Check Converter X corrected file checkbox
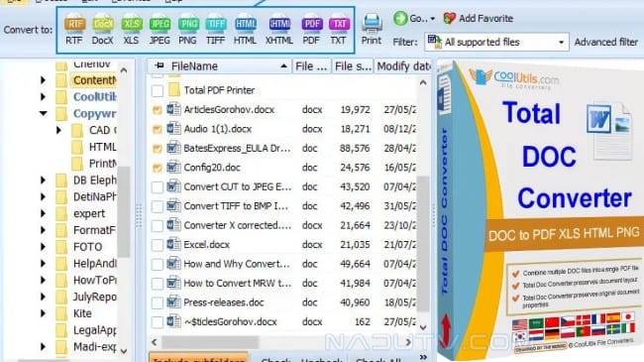This screenshot has width=644, height=362. 158,226
